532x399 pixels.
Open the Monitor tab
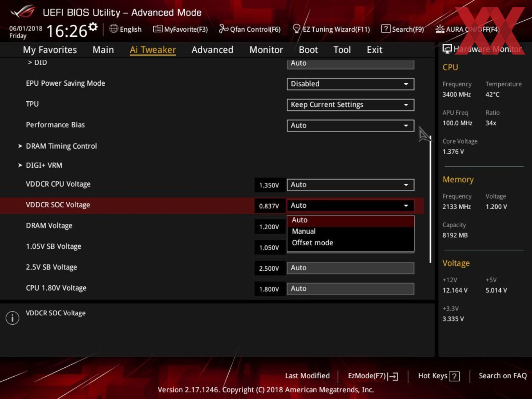click(266, 50)
